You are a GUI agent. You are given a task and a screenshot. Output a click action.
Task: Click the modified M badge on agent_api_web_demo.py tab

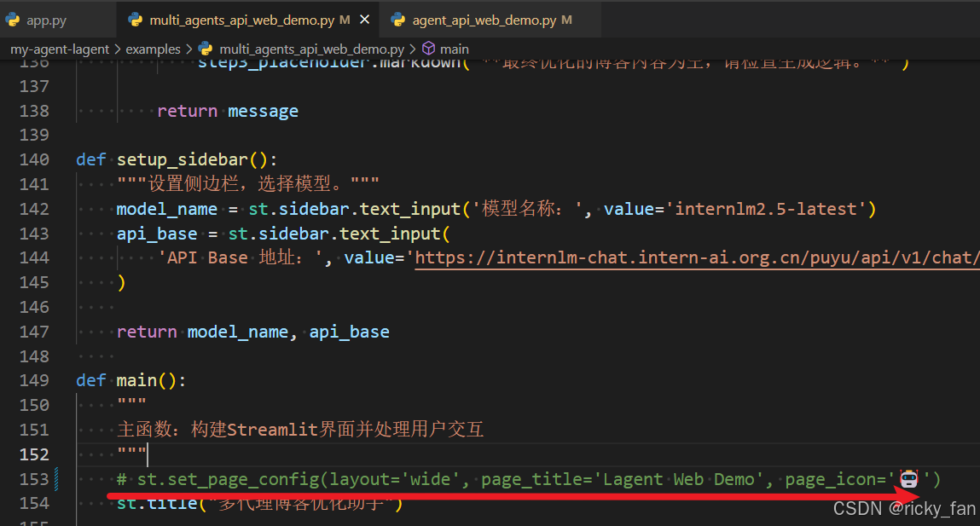566,20
